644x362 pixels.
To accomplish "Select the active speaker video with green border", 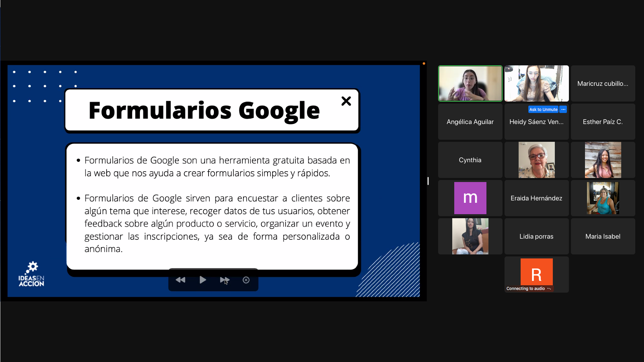I will 470,83.
